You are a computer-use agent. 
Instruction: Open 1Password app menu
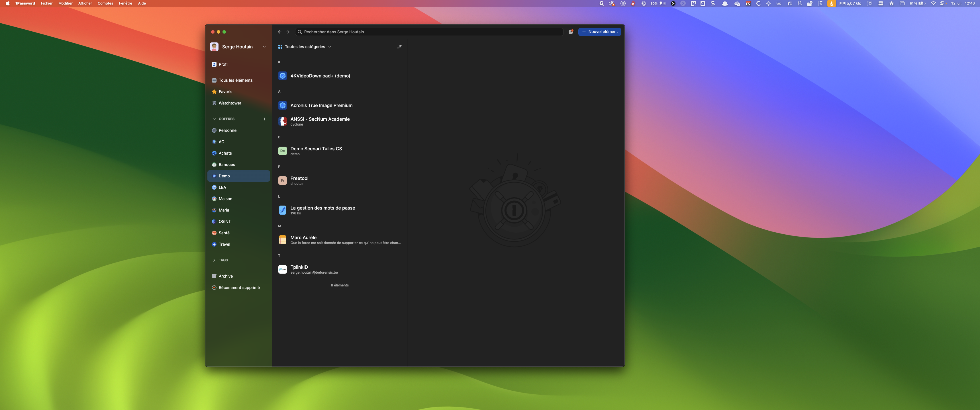coord(25,3)
